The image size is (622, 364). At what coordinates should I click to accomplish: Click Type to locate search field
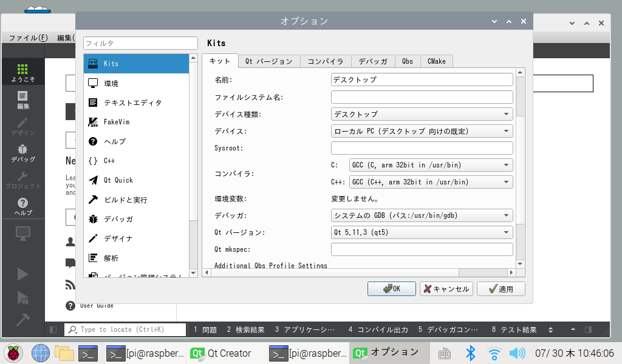point(125,329)
